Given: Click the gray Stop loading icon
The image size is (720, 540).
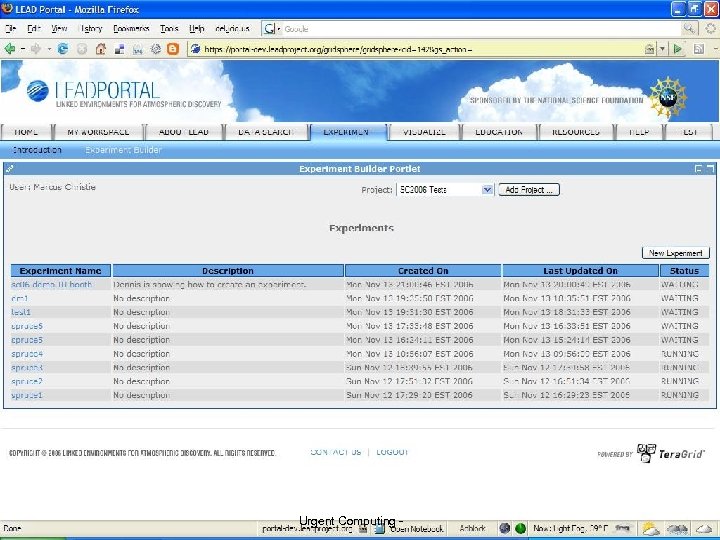Looking at the screenshot, I should (x=82, y=49).
